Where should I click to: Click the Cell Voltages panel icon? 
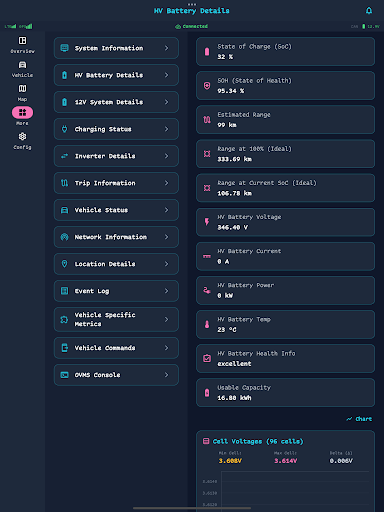[206, 441]
